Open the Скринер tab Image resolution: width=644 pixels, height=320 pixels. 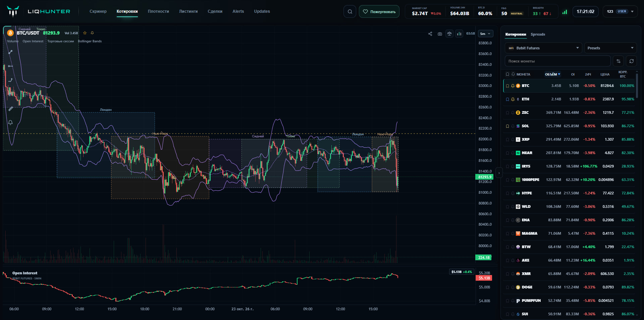click(x=98, y=11)
